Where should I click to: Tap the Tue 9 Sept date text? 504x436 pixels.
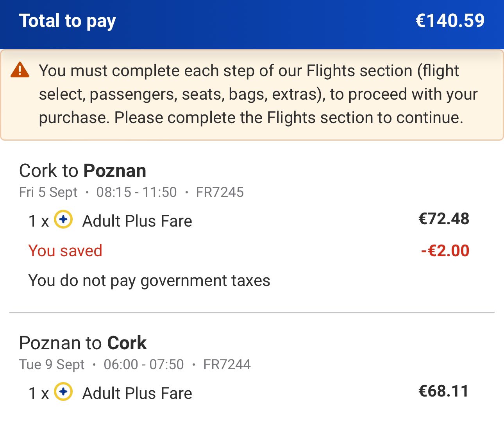pyautogui.click(x=52, y=365)
